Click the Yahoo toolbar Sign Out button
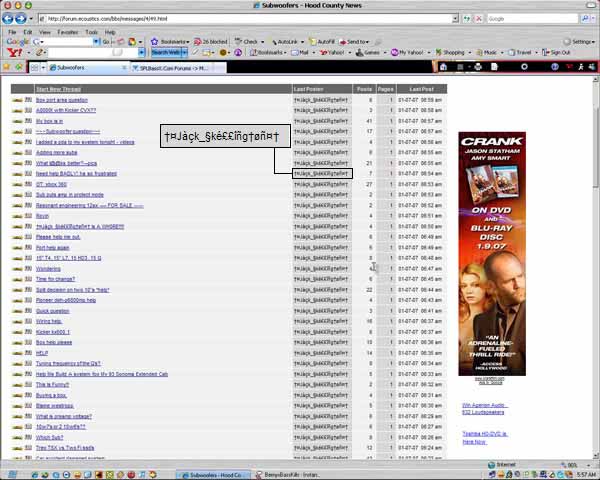Image resolution: width=600 pixels, height=480 pixels. (x=556, y=52)
